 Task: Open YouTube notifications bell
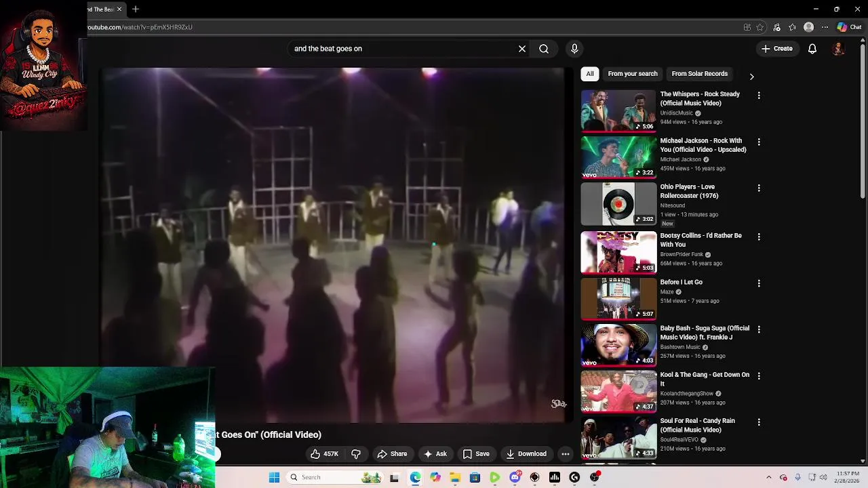(812, 49)
